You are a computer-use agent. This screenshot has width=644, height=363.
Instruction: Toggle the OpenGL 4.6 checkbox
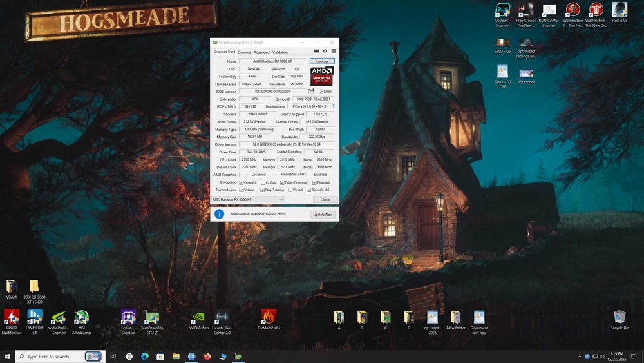pos(309,190)
